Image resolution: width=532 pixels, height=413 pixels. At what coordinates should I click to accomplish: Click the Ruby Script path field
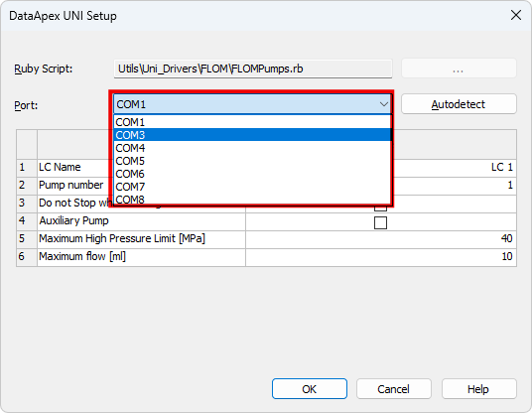pos(253,69)
